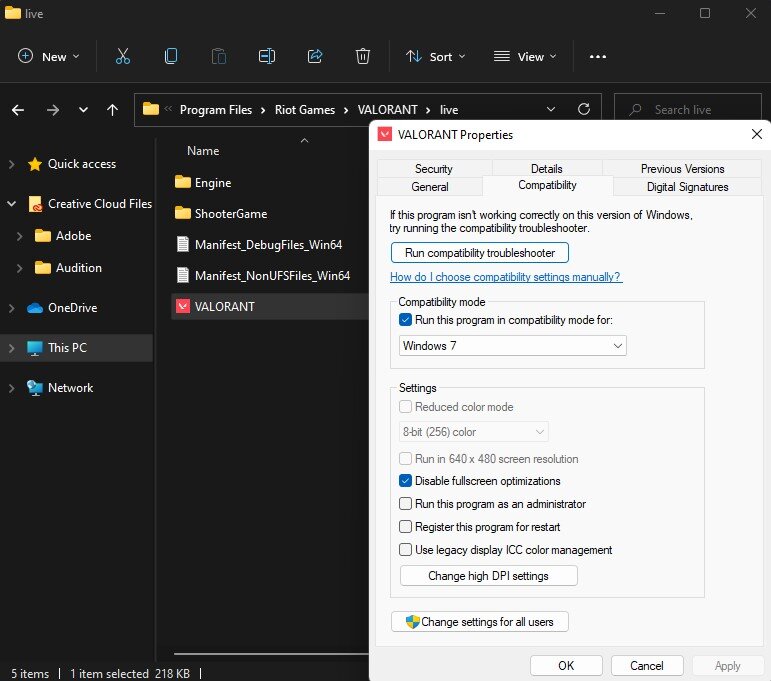771x681 pixels.
Task: Open the Digital Signatures tab
Action: coord(687,187)
